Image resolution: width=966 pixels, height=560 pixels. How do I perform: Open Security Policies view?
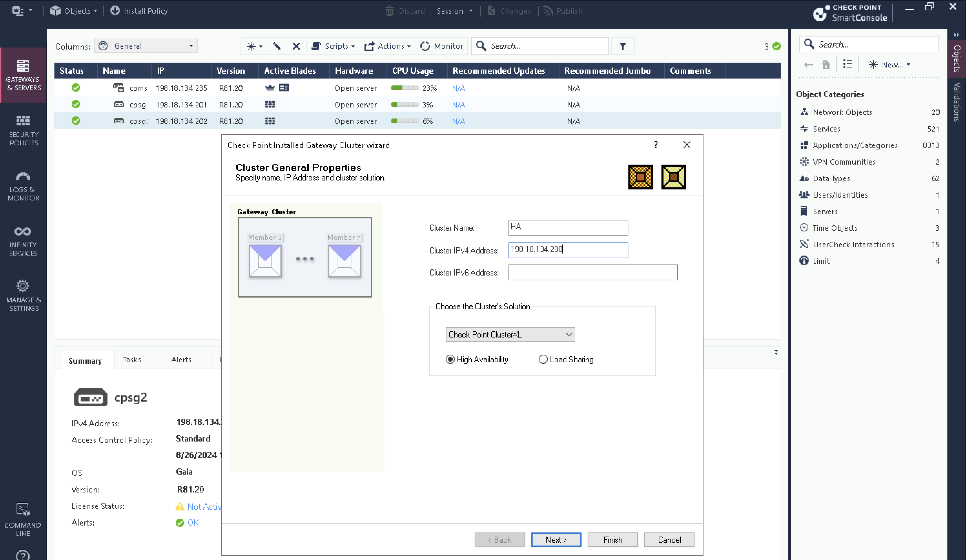click(23, 130)
